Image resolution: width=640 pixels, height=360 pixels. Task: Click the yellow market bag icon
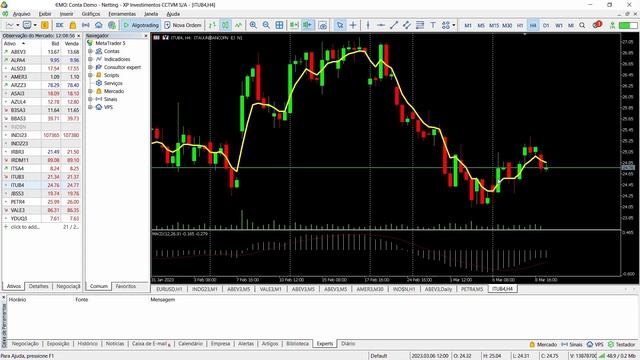[73, 25]
